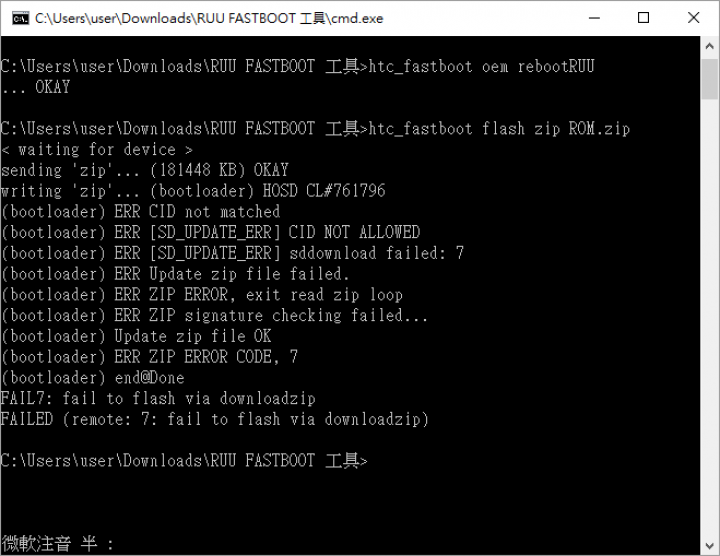This screenshot has height=556, width=720.
Task: Click the 微軟注音 IME status line
Action: [x=57, y=544]
